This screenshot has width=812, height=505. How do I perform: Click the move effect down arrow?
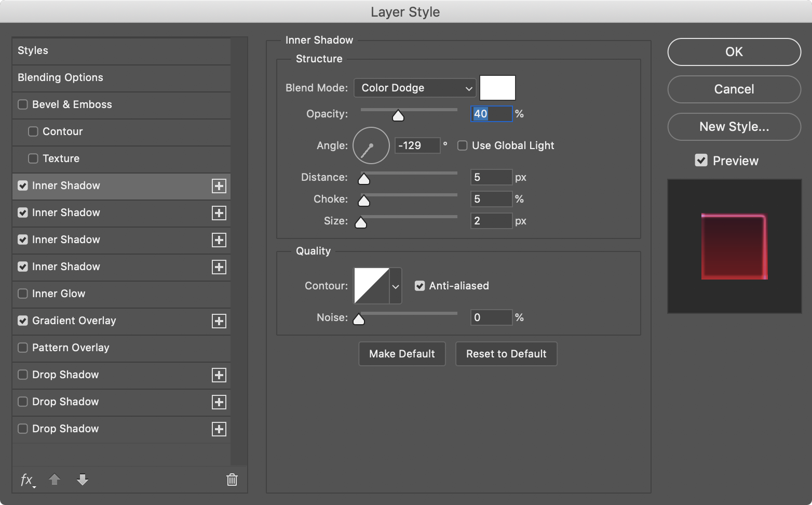tap(83, 480)
